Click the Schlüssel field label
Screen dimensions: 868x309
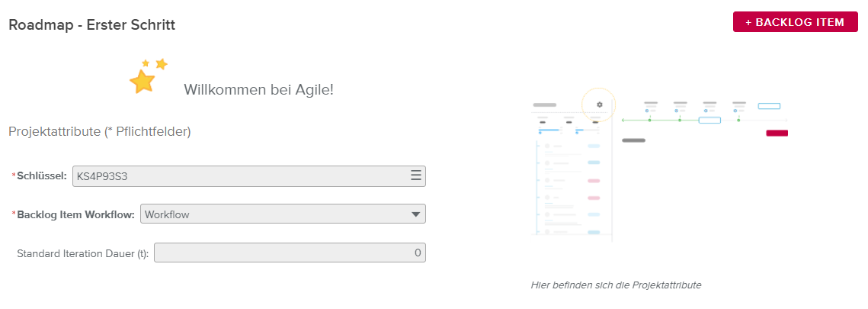[x=41, y=176]
